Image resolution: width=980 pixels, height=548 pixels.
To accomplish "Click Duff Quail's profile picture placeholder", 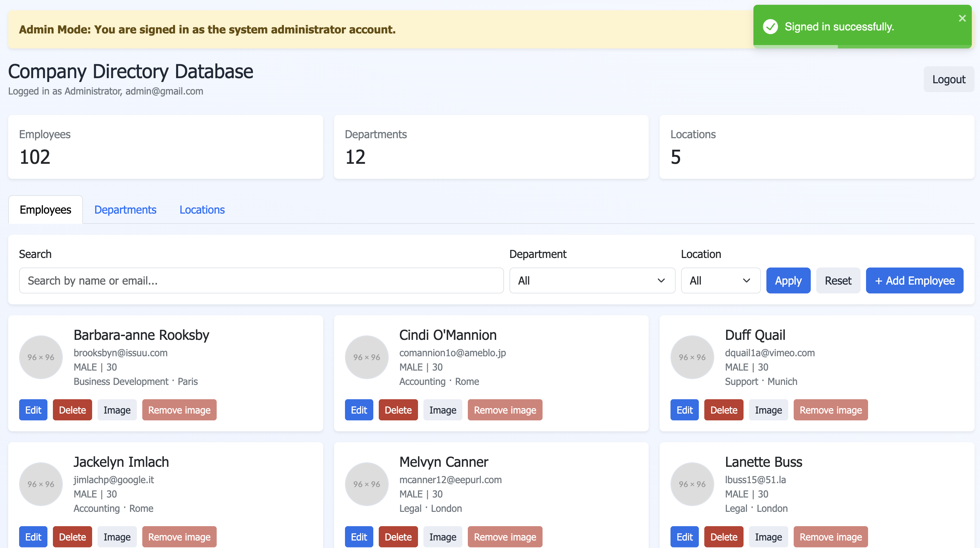I will pos(692,357).
